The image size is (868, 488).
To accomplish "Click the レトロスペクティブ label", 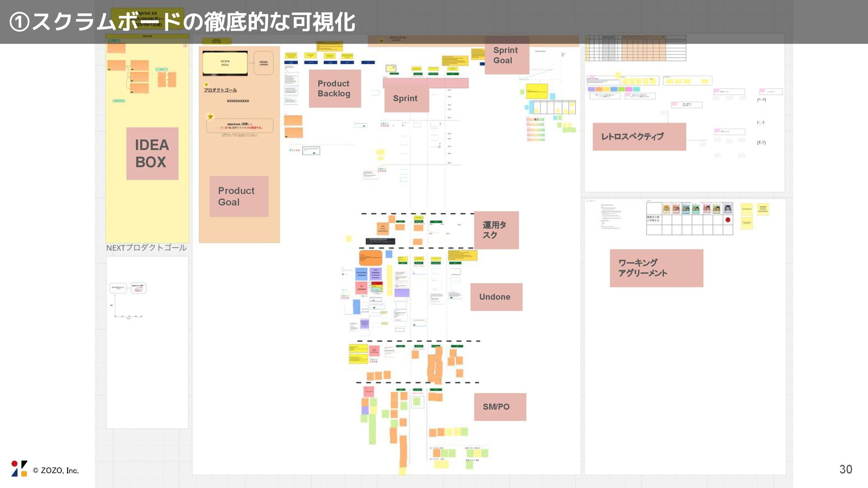I will (639, 136).
